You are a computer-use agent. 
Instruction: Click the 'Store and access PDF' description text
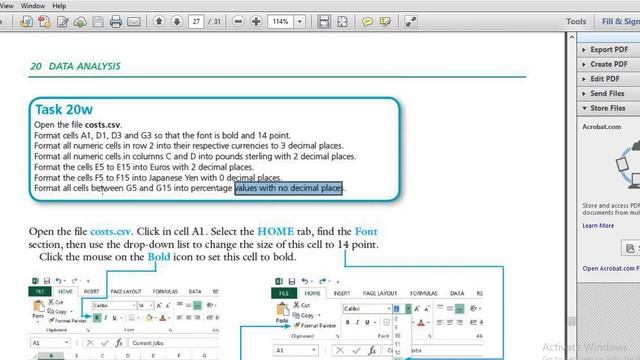[x=611, y=209]
